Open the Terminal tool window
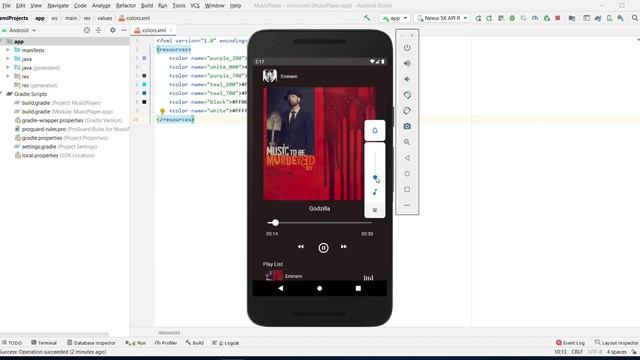Image resolution: width=640 pixels, height=360 pixels. tap(44, 343)
